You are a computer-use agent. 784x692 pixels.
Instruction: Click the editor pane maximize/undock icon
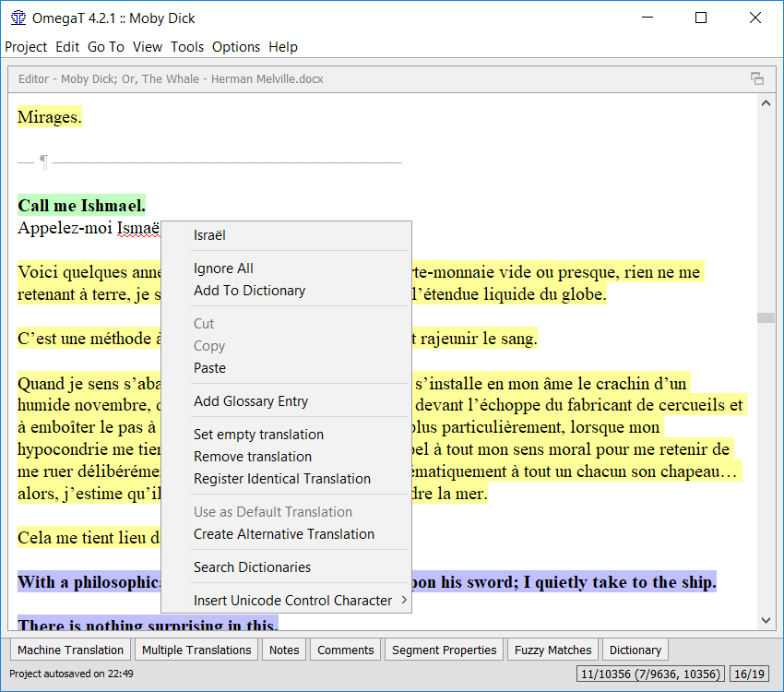(x=757, y=78)
